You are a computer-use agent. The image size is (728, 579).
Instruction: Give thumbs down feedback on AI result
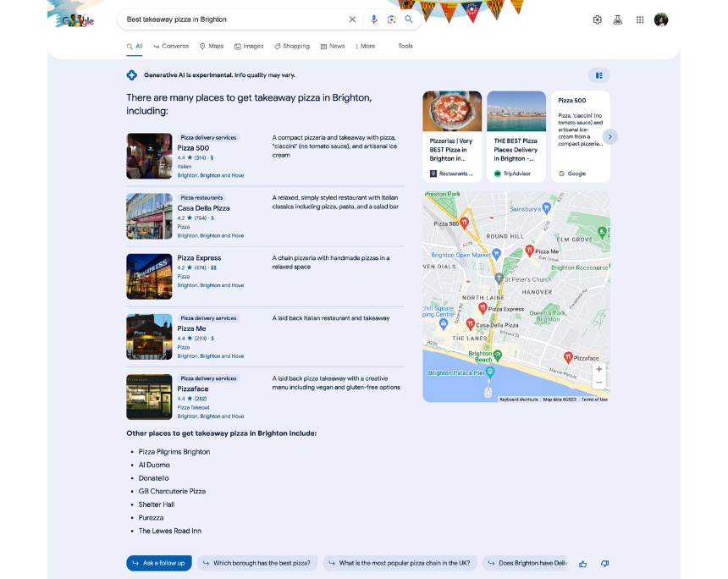click(x=604, y=563)
